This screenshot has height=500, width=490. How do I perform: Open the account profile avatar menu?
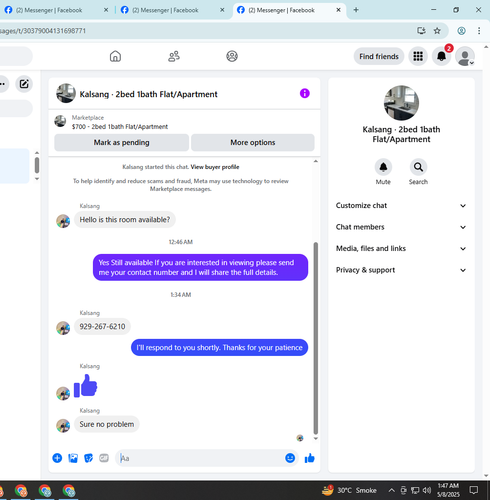(x=465, y=56)
